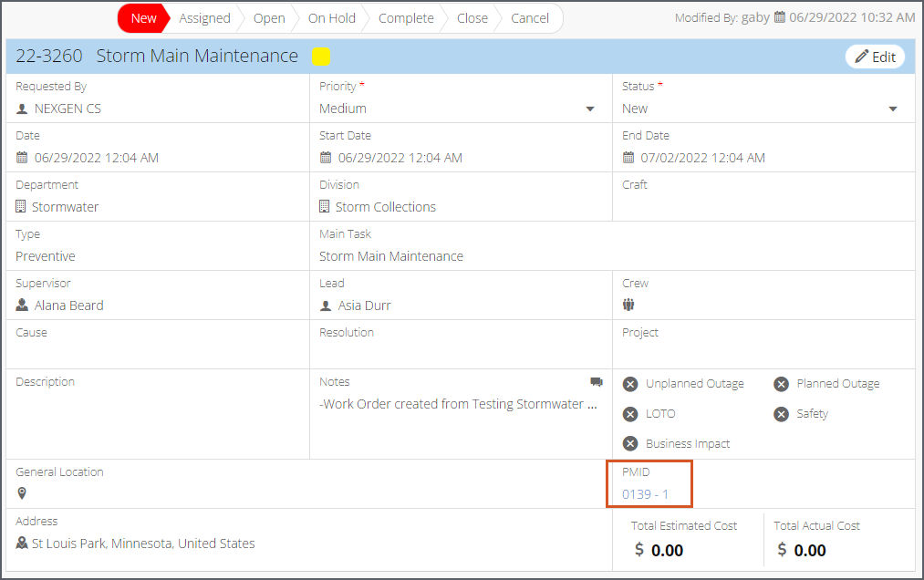924x580 pixels.
Task: Click the Edit button
Action: click(x=875, y=57)
